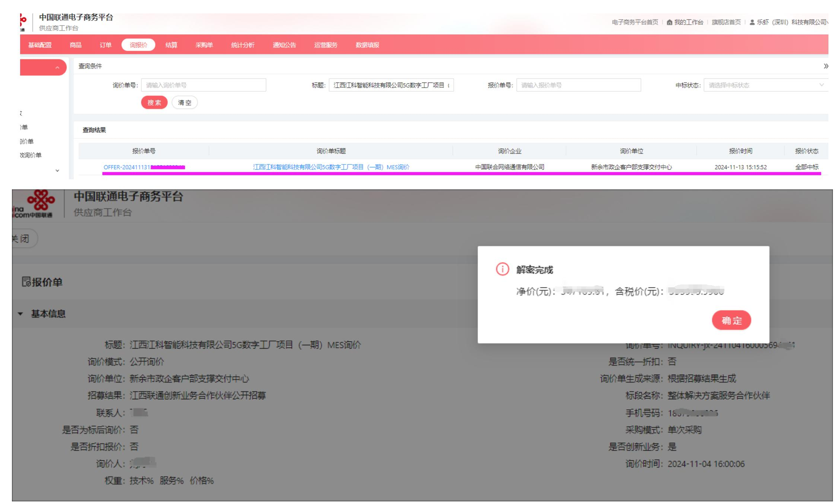The height and width of the screenshot is (504, 837).
Task: Collapse the 基本信息 section triangle
Action: [x=21, y=314]
